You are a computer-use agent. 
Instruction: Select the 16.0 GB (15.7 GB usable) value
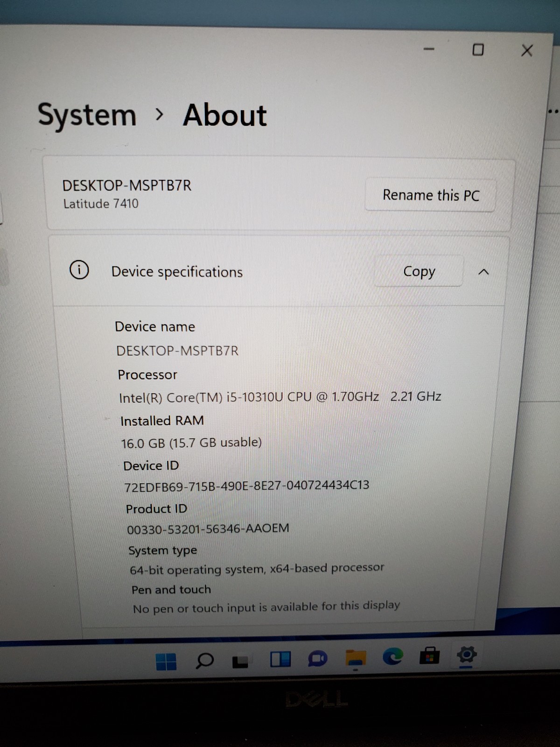click(x=191, y=443)
